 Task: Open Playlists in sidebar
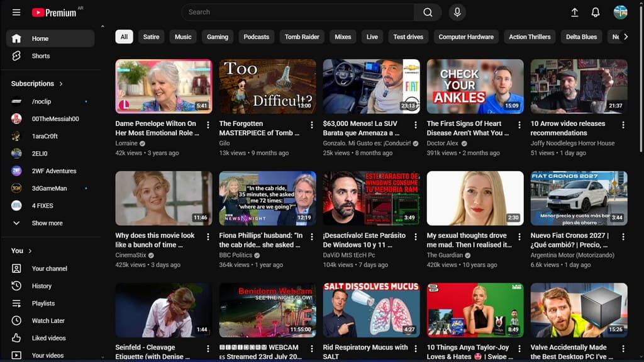coord(50,303)
